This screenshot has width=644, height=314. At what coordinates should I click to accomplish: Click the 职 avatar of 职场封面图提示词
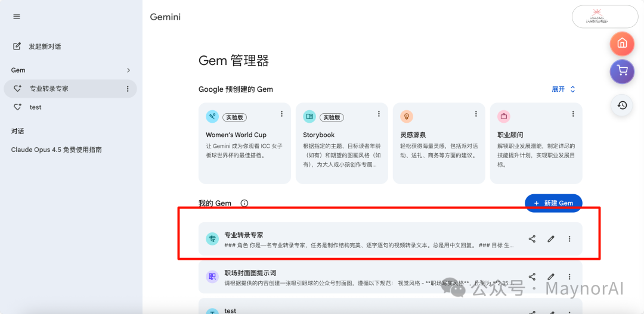click(212, 276)
